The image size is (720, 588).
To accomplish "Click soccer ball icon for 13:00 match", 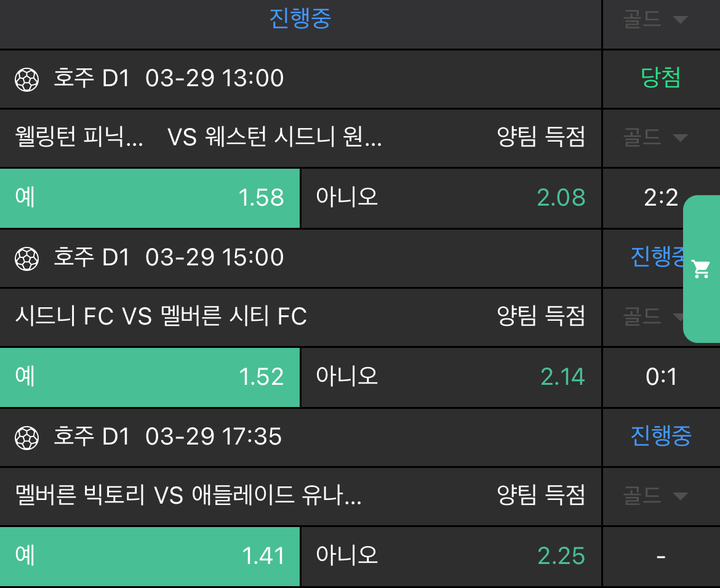I will [26, 79].
